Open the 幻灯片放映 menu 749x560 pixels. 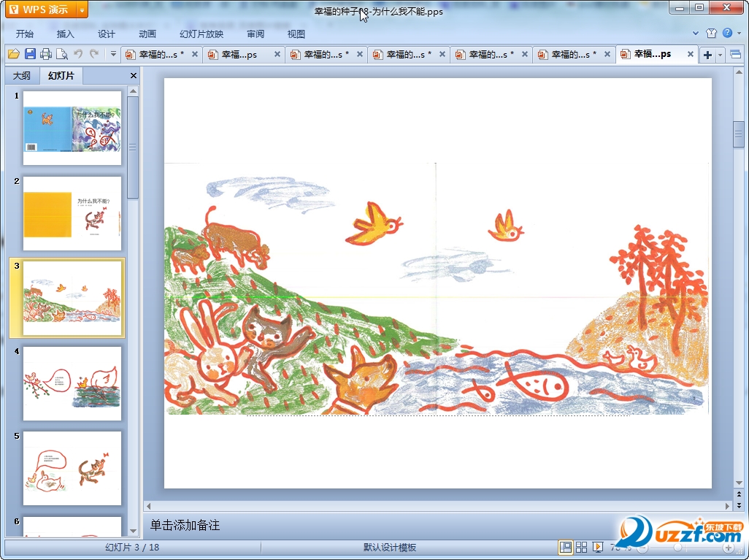[x=201, y=34]
